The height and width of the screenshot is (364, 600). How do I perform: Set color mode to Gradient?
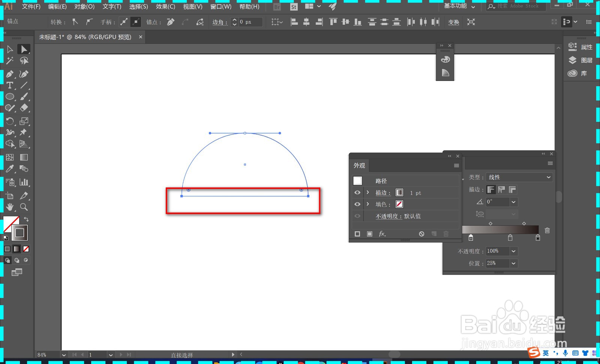tap(16, 249)
